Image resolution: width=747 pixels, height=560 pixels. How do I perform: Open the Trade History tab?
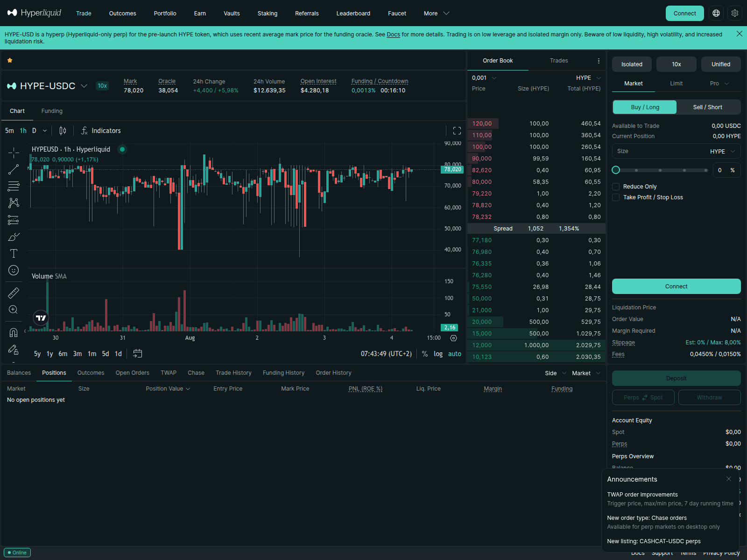[233, 373]
